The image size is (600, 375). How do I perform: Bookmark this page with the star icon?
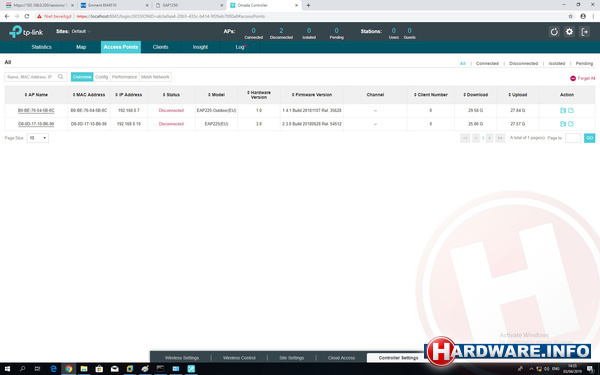570,16
